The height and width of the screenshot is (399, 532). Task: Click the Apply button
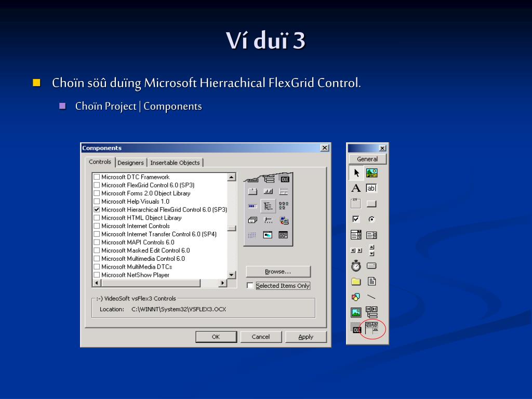coord(305,337)
